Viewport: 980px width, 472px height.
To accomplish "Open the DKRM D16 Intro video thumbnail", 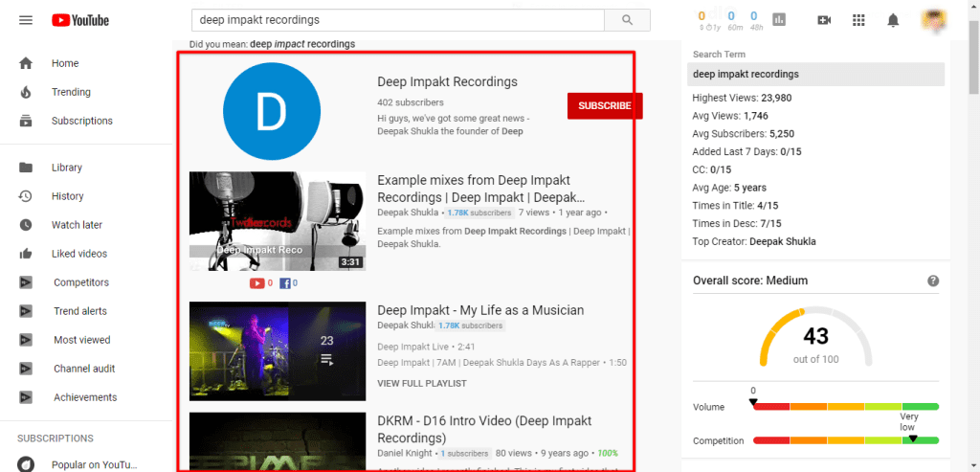I will 278,442.
